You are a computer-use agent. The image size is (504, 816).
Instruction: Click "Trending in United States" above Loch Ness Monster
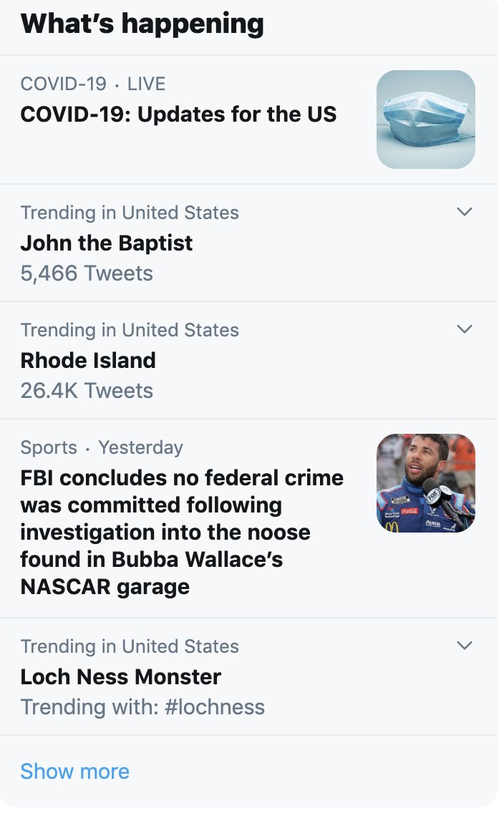point(130,646)
